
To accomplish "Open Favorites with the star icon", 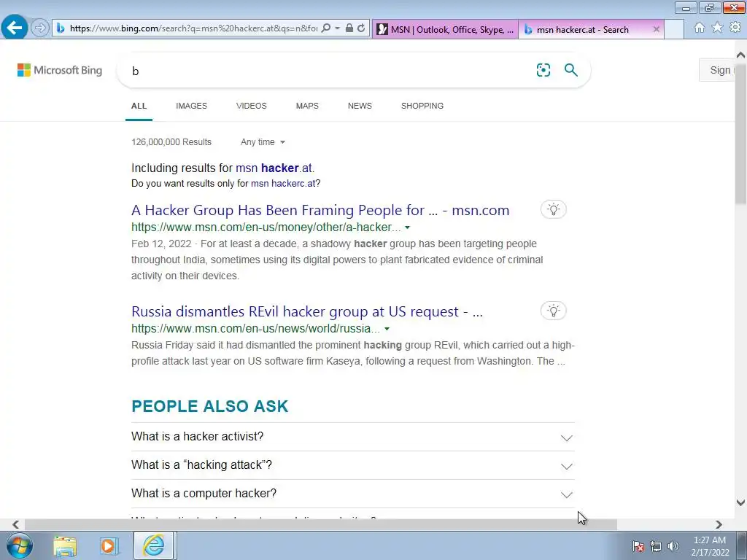I will coord(717,28).
